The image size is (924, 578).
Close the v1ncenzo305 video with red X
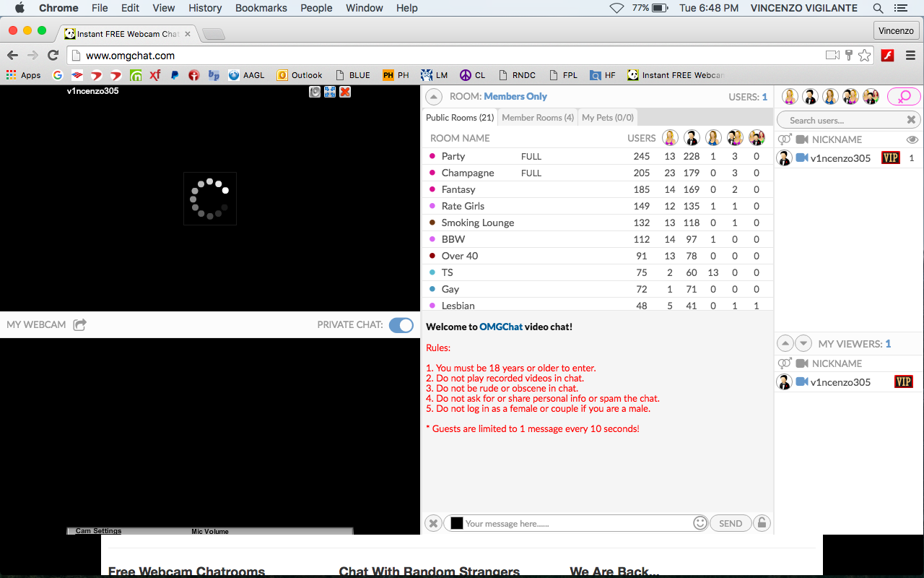pos(345,92)
